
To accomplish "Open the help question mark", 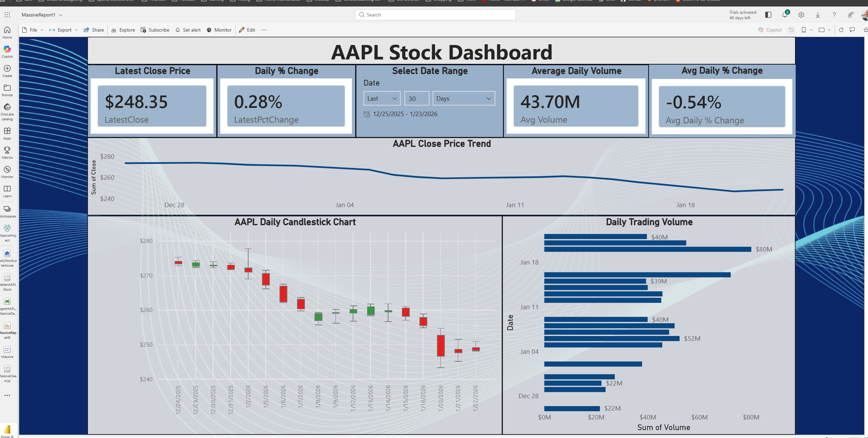I will click(834, 15).
